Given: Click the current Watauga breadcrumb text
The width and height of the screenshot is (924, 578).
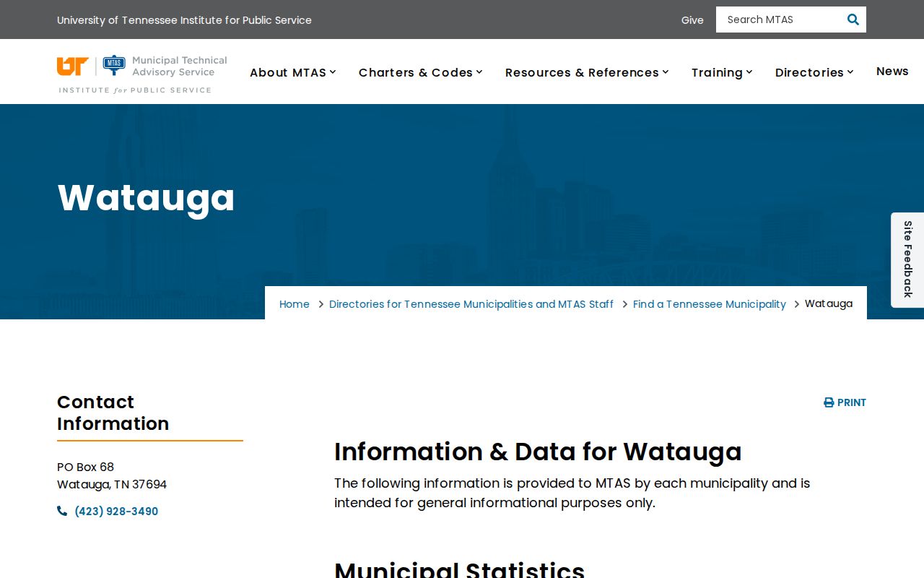Looking at the screenshot, I should click(x=829, y=303).
